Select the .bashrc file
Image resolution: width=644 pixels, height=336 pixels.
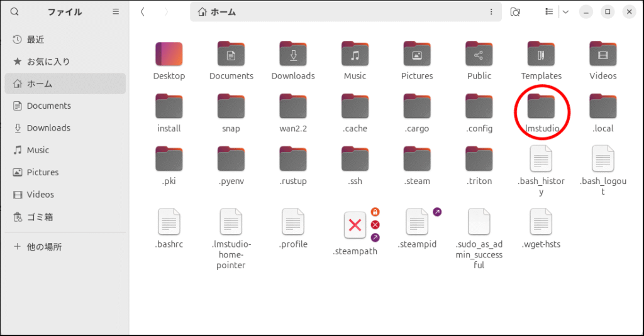coord(169,223)
